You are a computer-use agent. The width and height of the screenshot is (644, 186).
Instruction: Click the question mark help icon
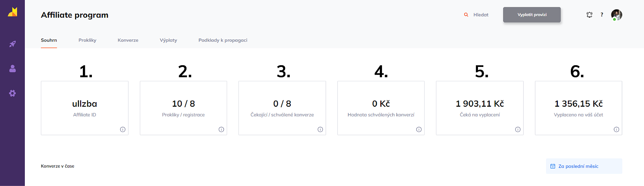click(602, 15)
